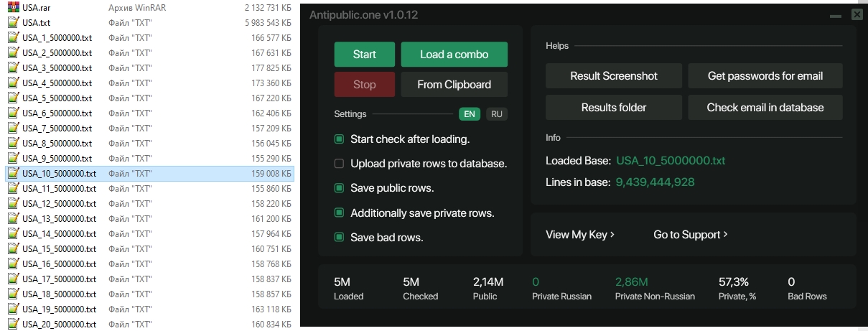Click the green Start button

(365, 55)
